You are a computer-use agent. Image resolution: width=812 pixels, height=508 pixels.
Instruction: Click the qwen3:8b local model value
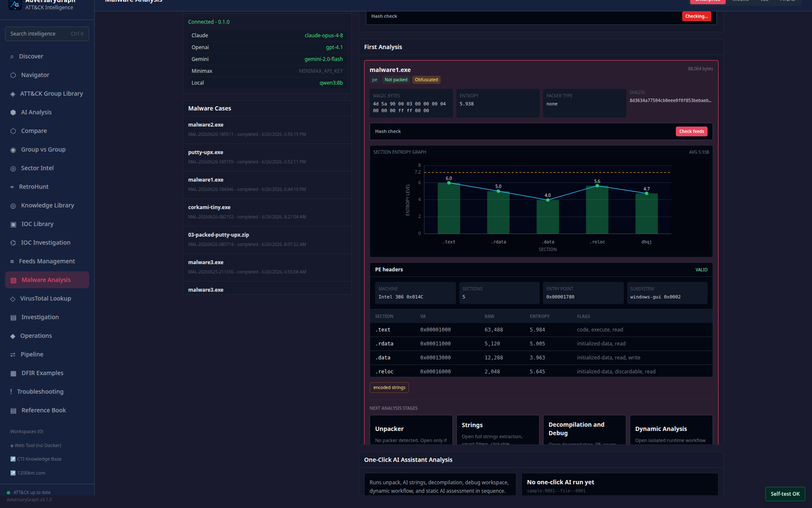331,83
